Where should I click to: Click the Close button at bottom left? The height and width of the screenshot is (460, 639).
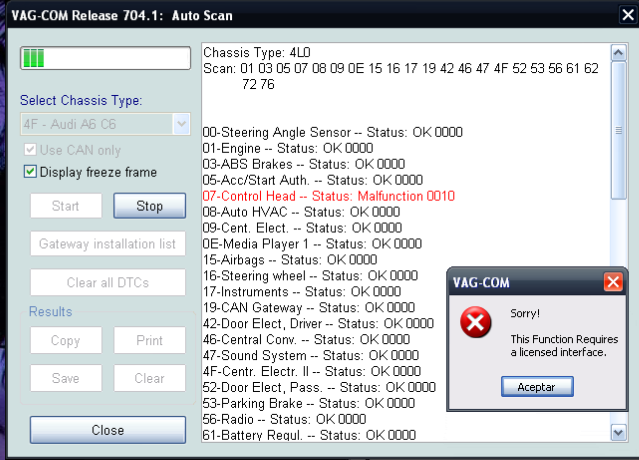tap(108, 430)
